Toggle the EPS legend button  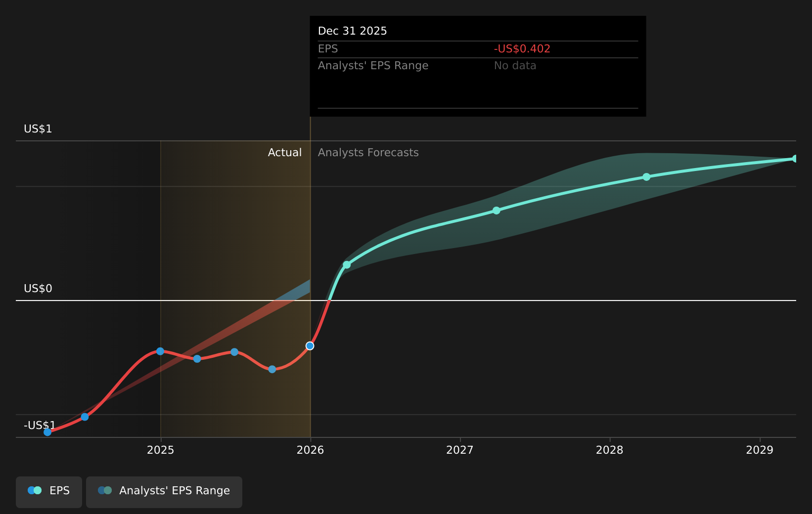[x=49, y=492]
